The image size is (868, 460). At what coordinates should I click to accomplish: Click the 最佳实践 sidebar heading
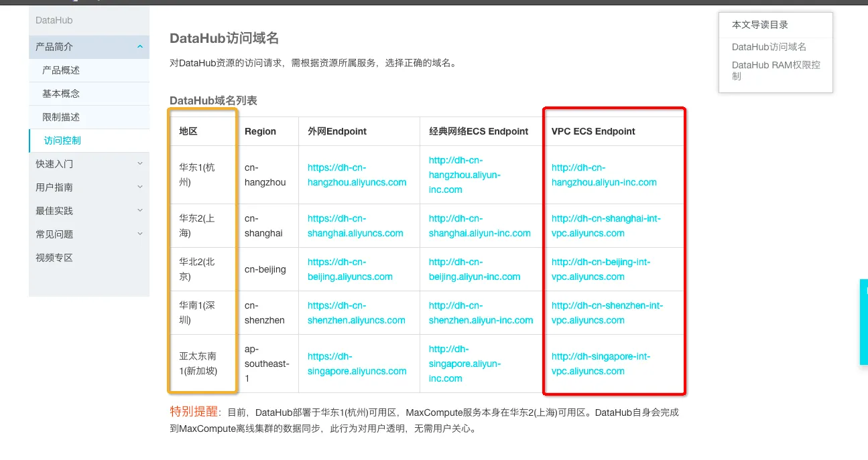point(54,211)
